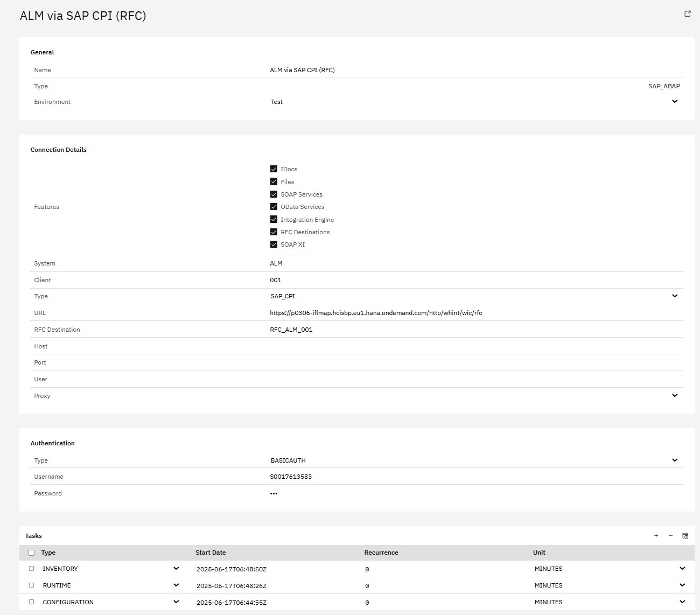
Task: Click the INVENTORY task recurrence value
Action: (x=367, y=569)
